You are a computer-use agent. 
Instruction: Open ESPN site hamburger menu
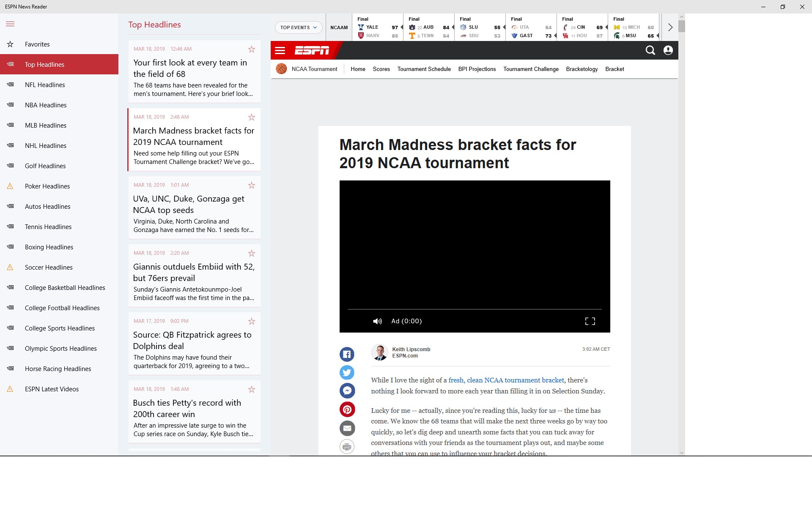click(x=280, y=51)
